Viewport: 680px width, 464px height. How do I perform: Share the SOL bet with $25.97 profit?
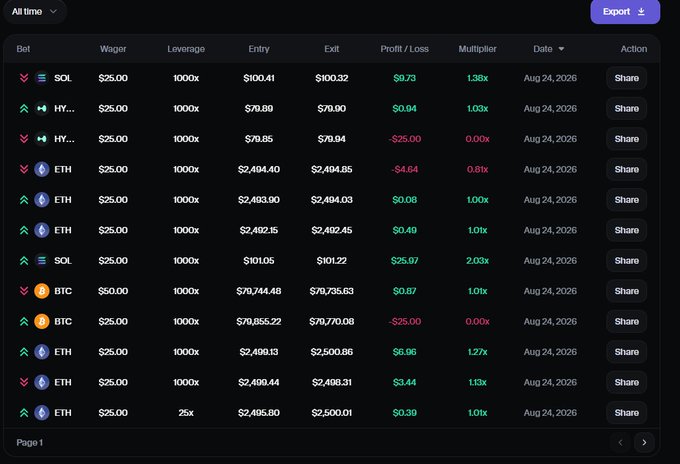point(626,261)
